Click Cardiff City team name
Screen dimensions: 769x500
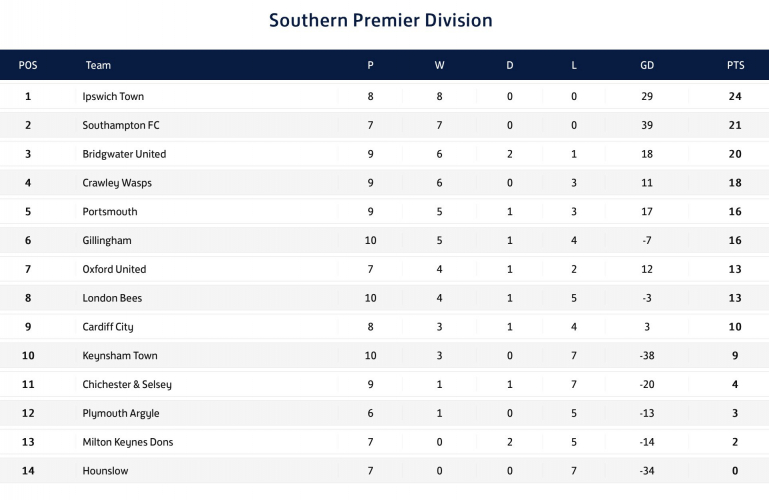[108, 327]
